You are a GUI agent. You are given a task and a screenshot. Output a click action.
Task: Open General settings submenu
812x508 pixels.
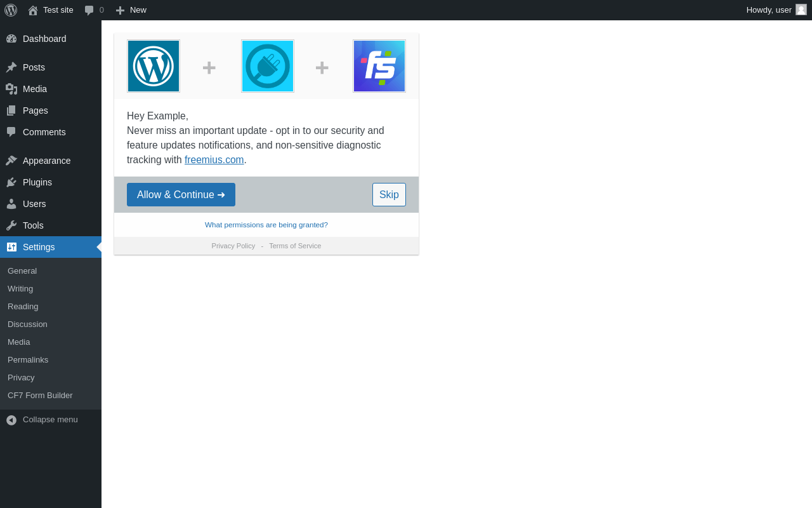[22, 271]
